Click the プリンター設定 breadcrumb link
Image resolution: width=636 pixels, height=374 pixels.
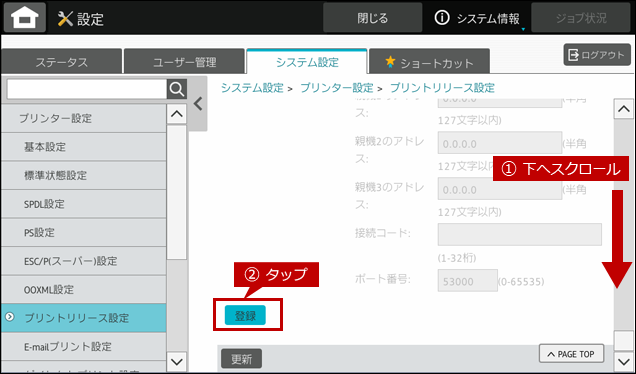coord(337,88)
